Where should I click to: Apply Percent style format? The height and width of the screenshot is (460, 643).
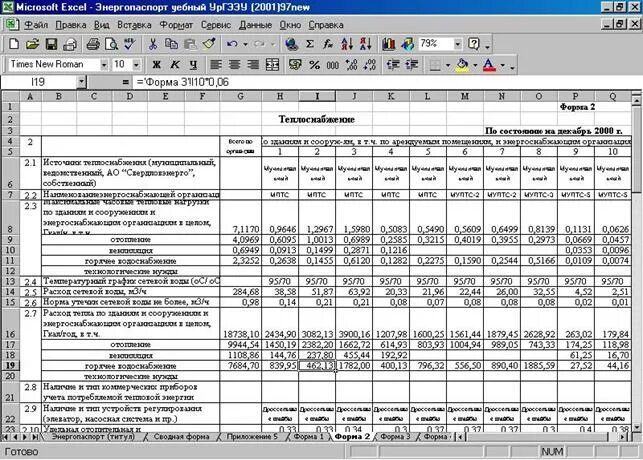(x=314, y=65)
